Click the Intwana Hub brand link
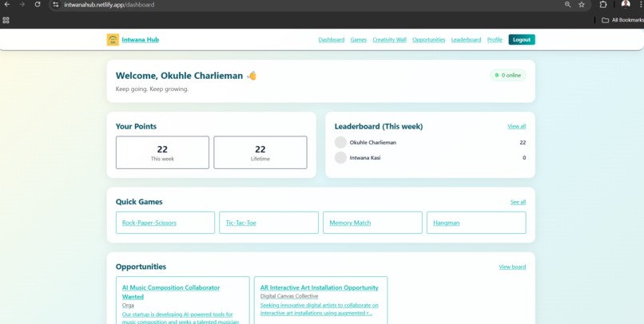 pos(140,40)
